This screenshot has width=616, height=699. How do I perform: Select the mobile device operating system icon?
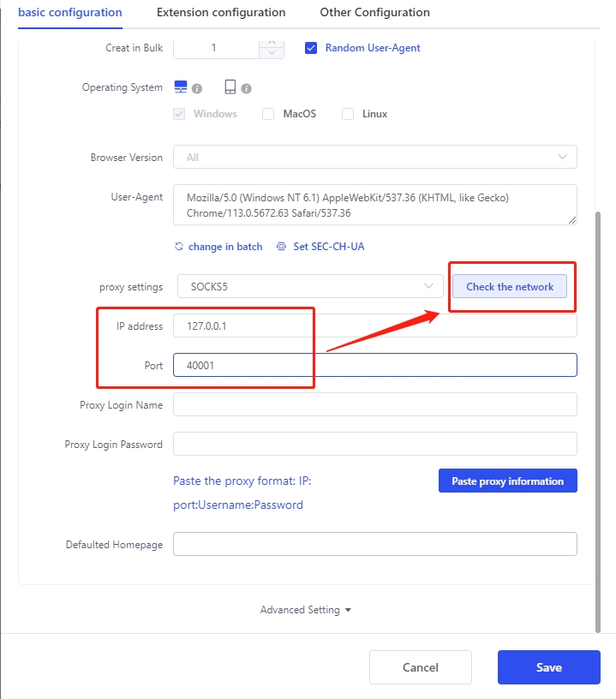coord(230,87)
